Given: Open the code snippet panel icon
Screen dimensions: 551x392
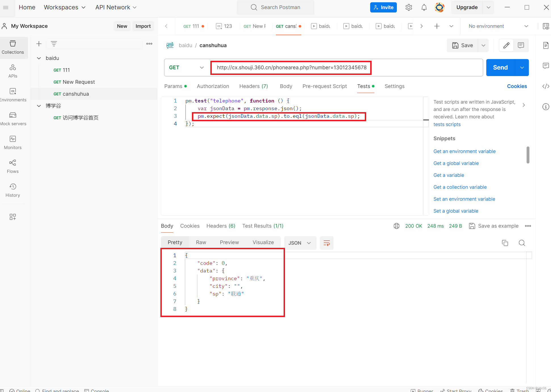Looking at the screenshot, I should tap(546, 86).
